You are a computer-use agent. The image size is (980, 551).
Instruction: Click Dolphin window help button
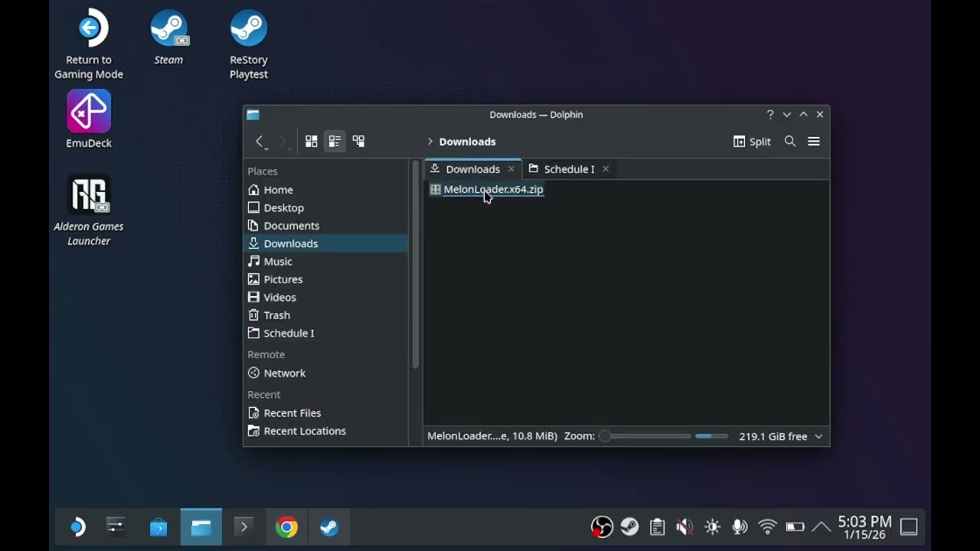tap(770, 115)
